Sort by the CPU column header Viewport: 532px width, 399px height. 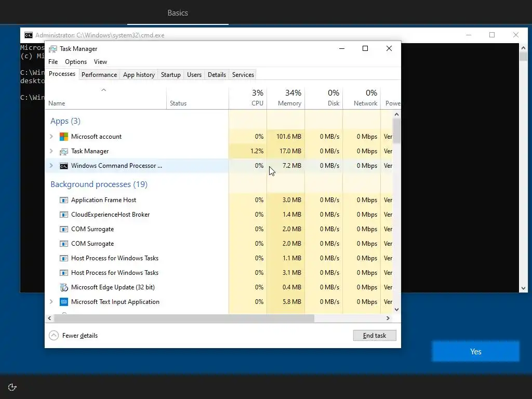[248, 98]
